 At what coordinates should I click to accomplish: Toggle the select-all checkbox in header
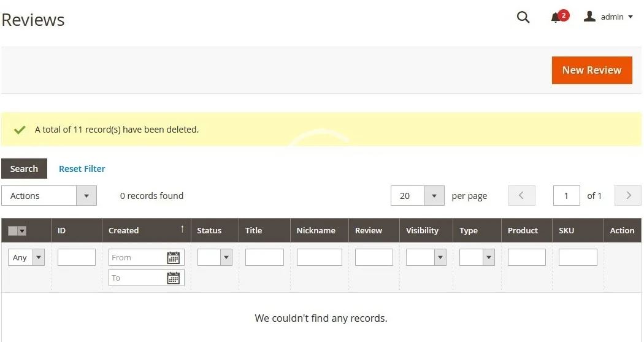(13, 231)
